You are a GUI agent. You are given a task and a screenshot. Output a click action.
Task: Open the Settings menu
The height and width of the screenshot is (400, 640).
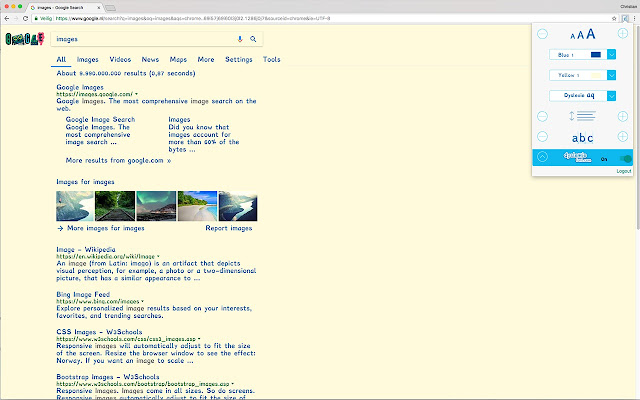click(239, 60)
